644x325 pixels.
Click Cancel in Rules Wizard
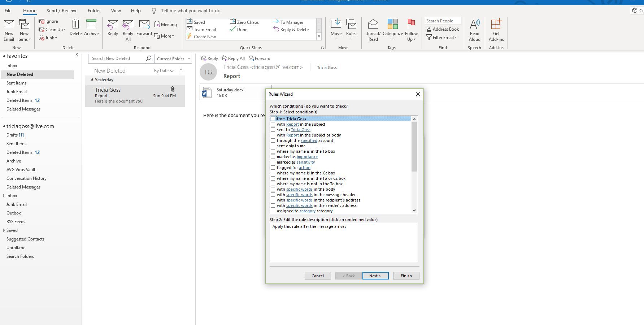click(318, 276)
